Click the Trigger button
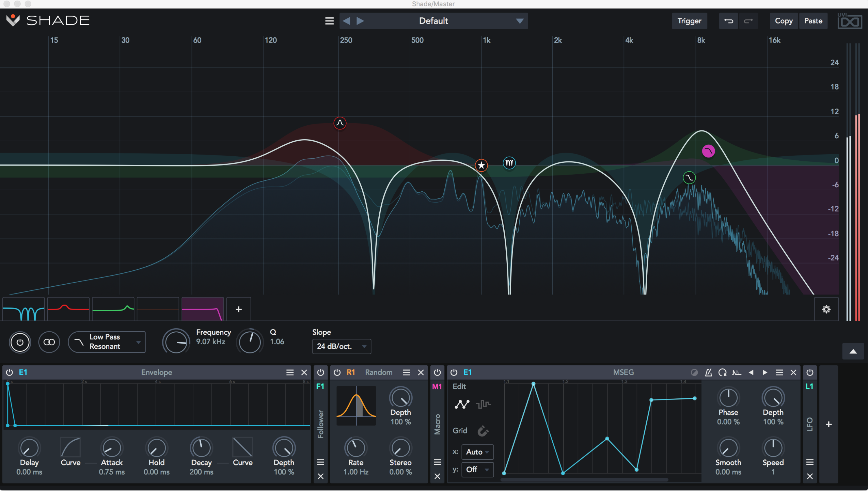The image size is (868, 491). coord(689,21)
